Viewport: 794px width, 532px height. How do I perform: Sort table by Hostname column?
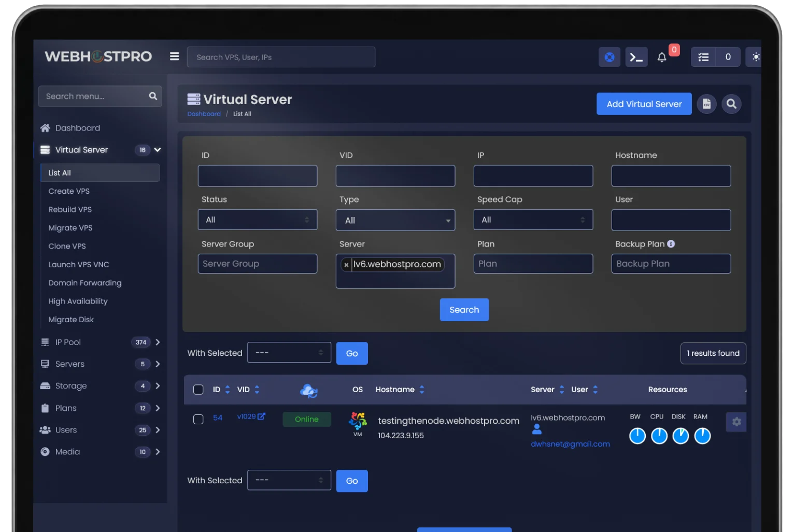tap(422, 390)
